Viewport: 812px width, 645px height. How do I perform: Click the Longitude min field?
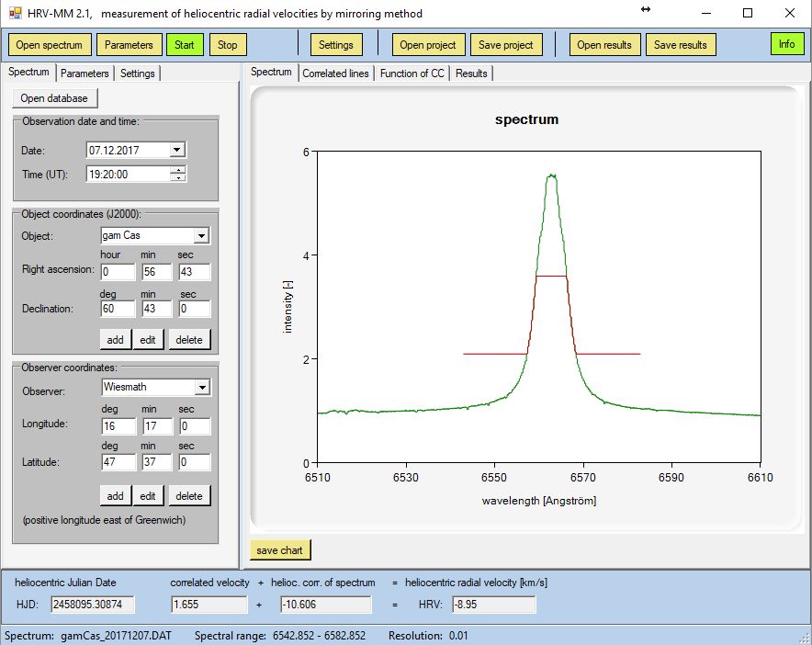coord(157,426)
